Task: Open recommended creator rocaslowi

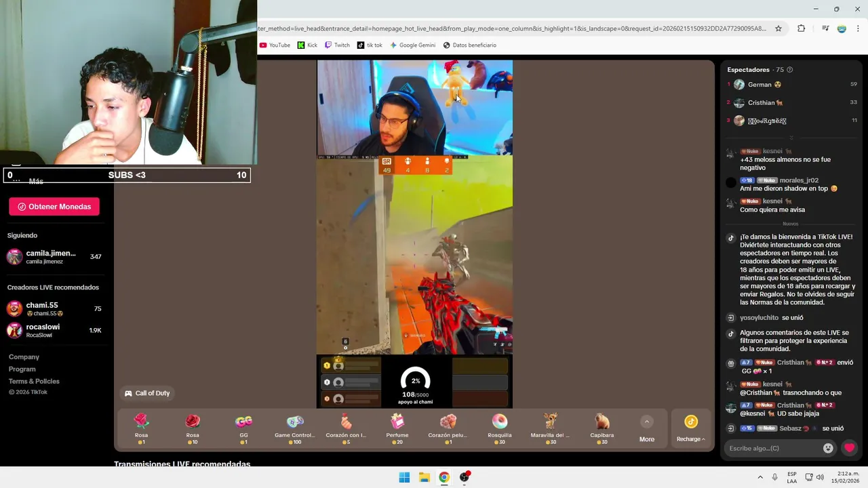Action: pyautogui.click(x=54, y=331)
